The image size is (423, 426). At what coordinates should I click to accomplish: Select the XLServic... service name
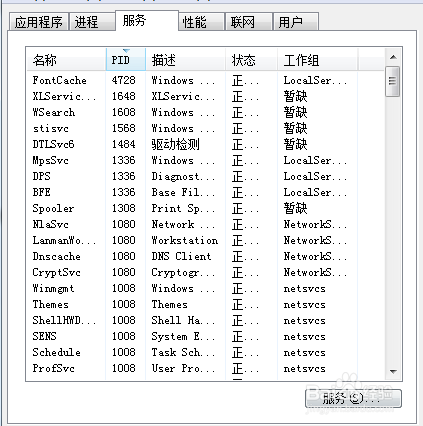click(x=64, y=96)
